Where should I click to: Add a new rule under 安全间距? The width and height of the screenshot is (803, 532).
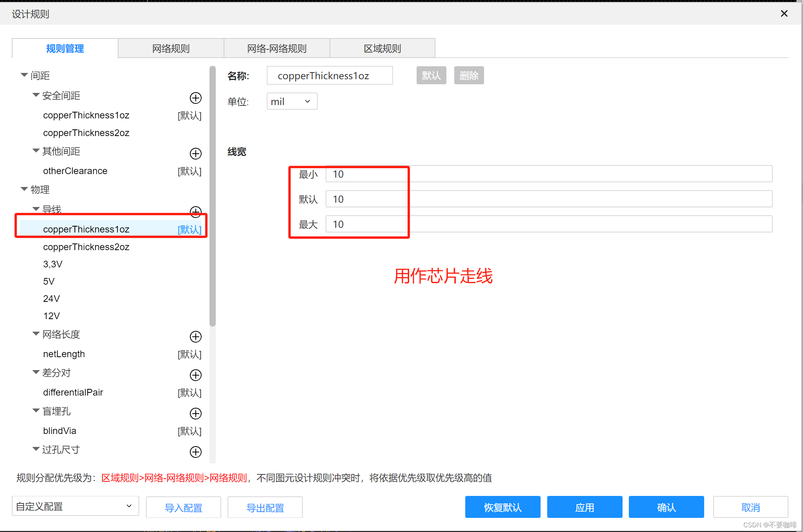pyautogui.click(x=195, y=98)
